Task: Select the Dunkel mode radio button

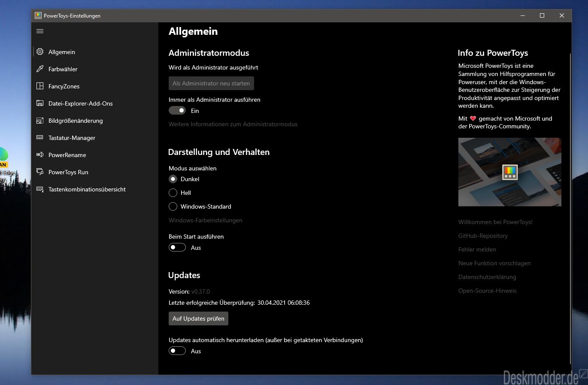Action: (x=173, y=179)
